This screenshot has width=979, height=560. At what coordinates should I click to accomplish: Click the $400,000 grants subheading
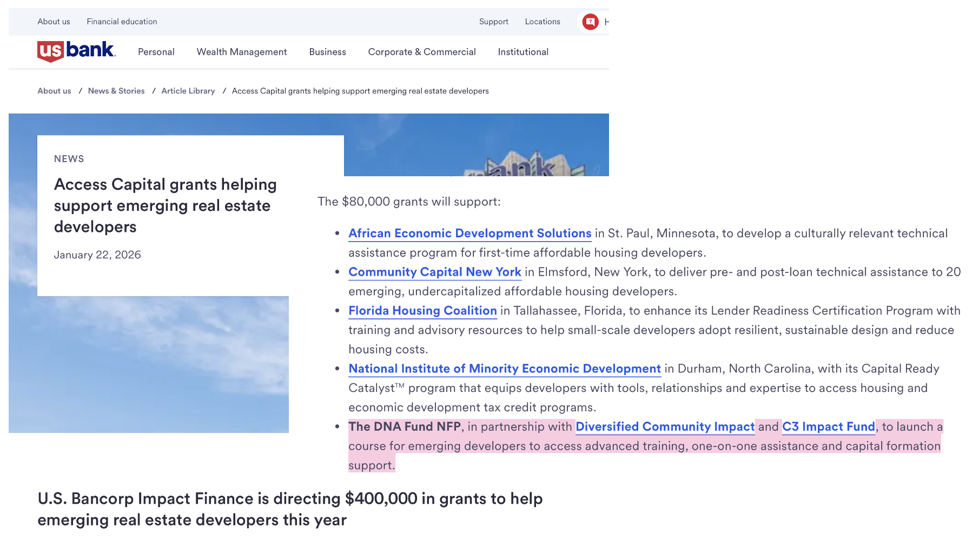pyautogui.click(x=290, y=509)
